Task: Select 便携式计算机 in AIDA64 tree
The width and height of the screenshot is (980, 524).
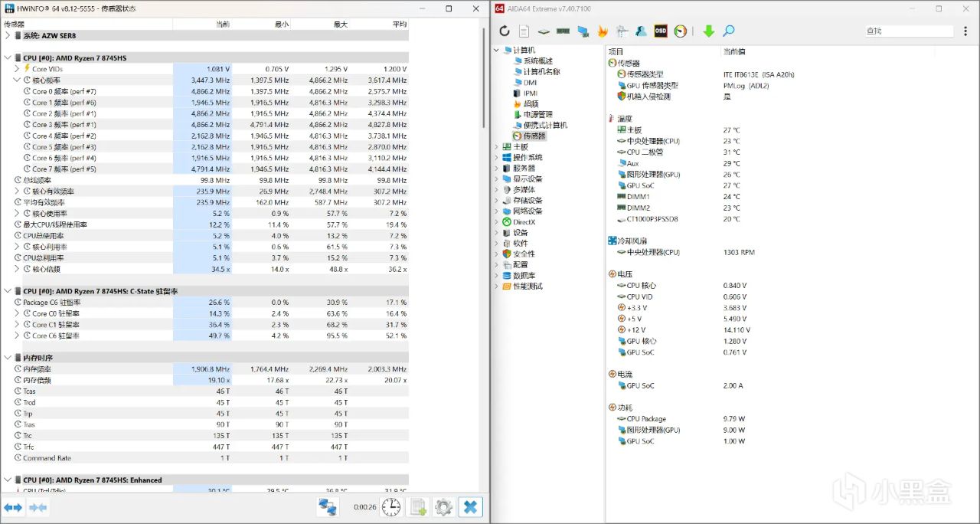Action: pyautogui.click(x=539, y=125)
